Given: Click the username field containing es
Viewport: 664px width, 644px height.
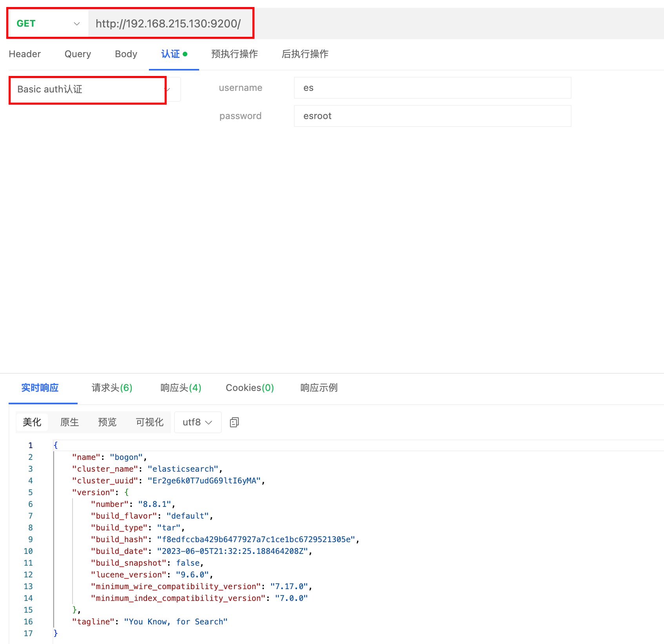Looking at the screenshot, I should coord(432,88).
